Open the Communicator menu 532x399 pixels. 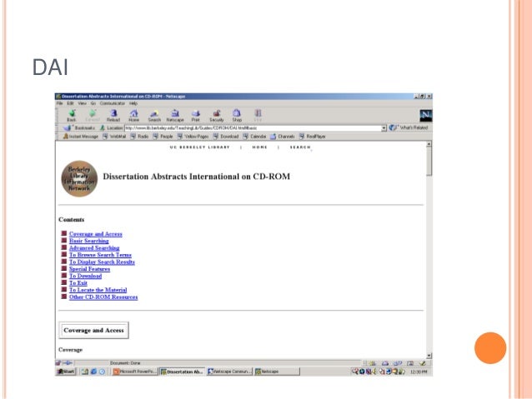pyautogui.click(x=113, y=103)
